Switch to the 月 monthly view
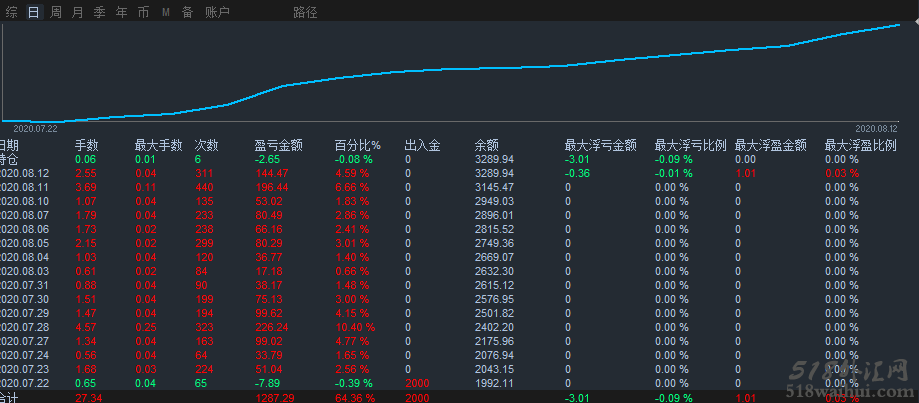919x403 pixels. coord(78,12)
